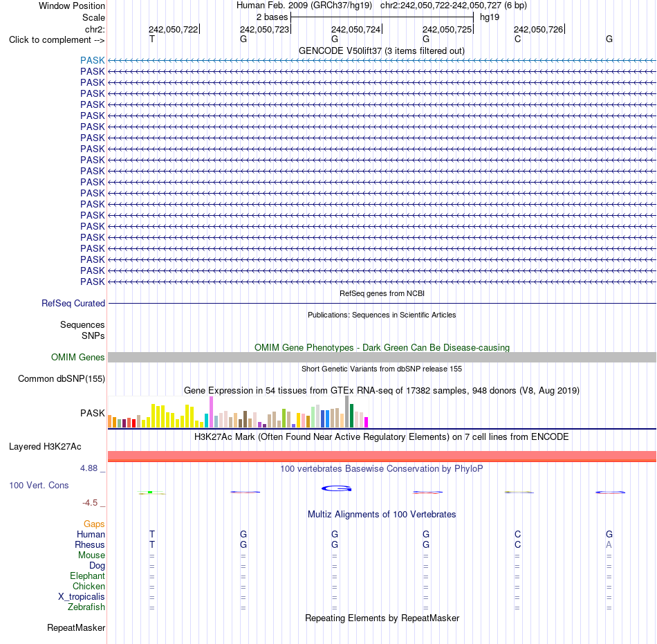Click the OMIM Genes track label

[78, 357]
